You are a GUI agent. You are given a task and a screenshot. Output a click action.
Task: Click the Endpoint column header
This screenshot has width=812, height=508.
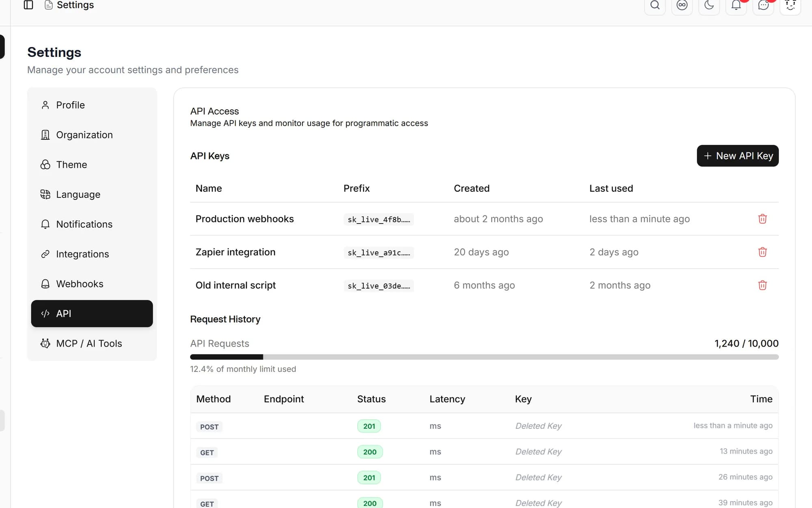284,399
